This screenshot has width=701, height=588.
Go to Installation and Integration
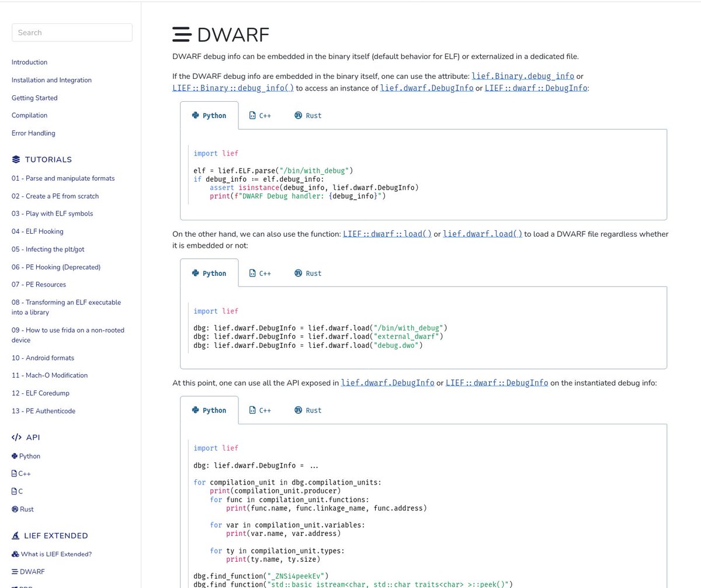(x=51, y=80)
